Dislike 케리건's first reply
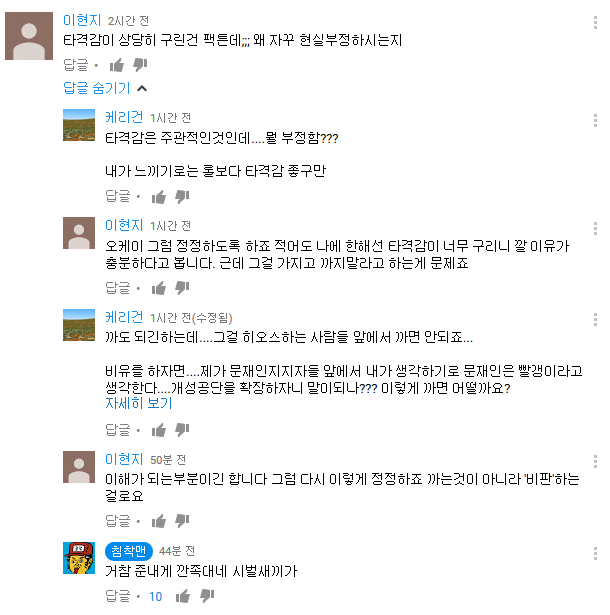Image resolution: width=610 pixels, height=615 pixels. pos(182,197)
